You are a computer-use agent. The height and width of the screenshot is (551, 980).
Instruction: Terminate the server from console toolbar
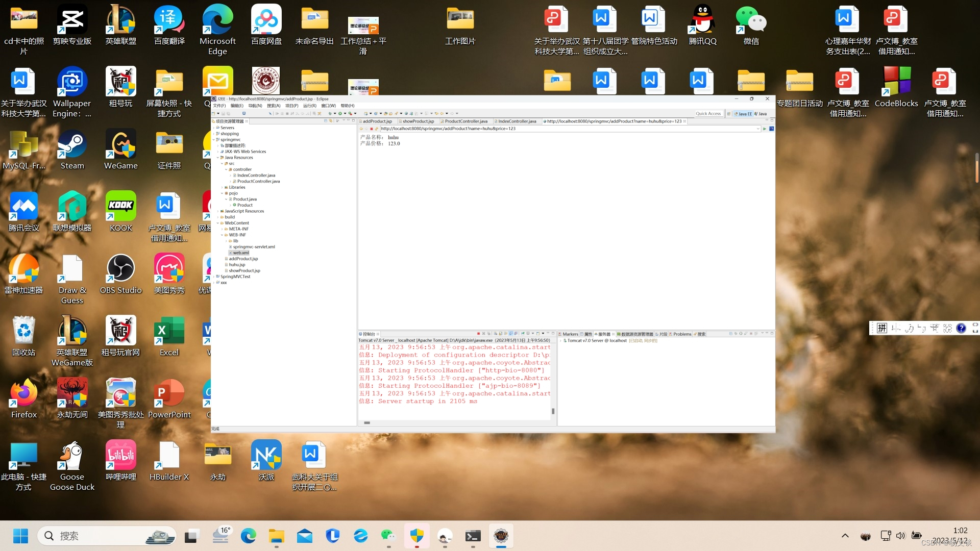478,334
